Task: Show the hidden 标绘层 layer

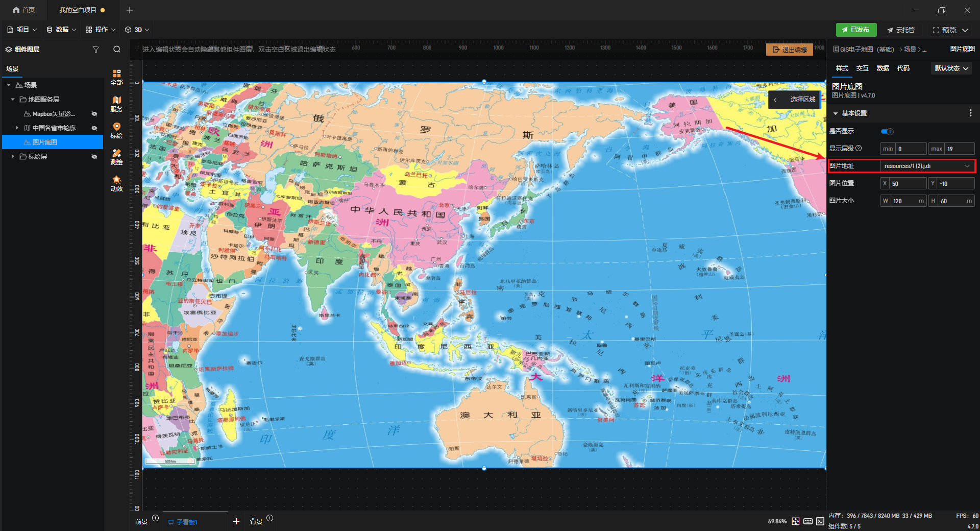Action: (94, 157)
